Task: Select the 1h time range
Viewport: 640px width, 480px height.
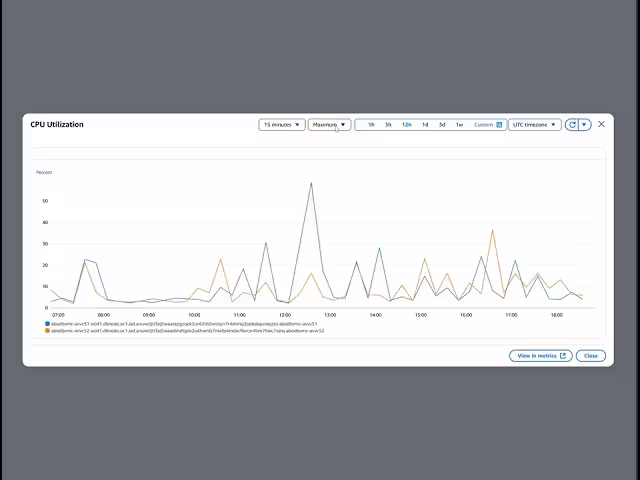Action: coord(371,125)
